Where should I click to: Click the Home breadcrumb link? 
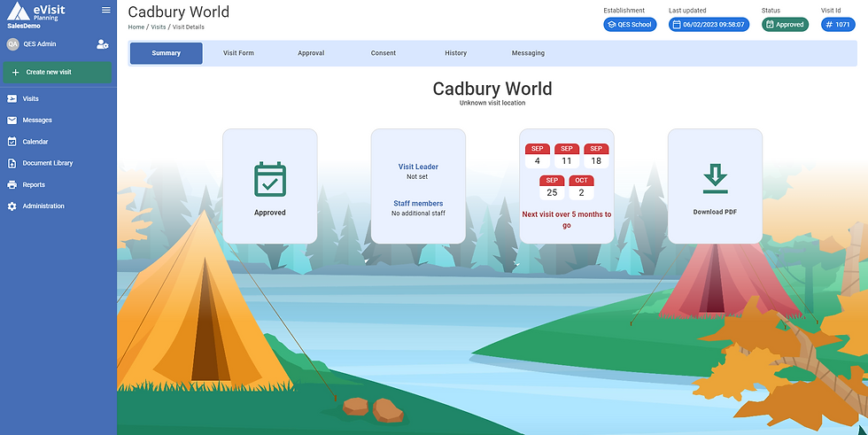(x=136, y=27)
